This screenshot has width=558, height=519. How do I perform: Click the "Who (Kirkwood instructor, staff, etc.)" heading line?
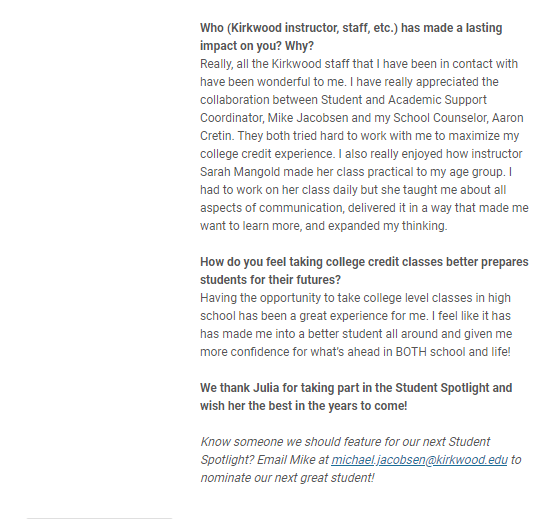coord(351,28)
